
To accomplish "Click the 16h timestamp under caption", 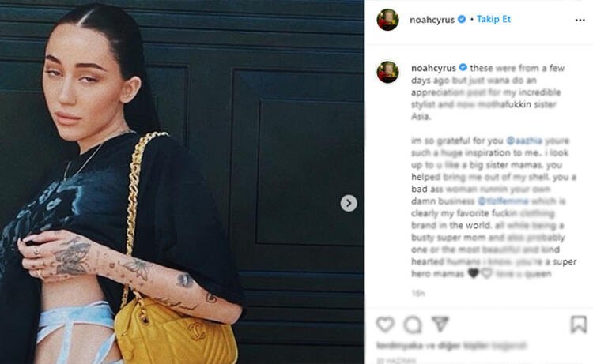I will coord(418,293).
